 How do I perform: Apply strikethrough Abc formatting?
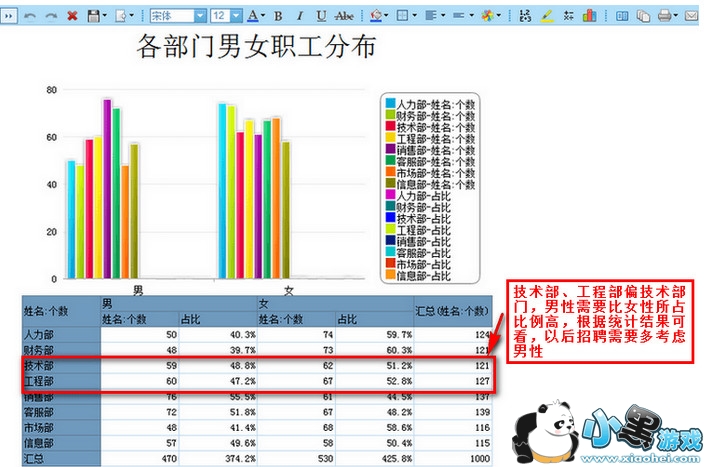pyautogui.click(x=344, y=16)
